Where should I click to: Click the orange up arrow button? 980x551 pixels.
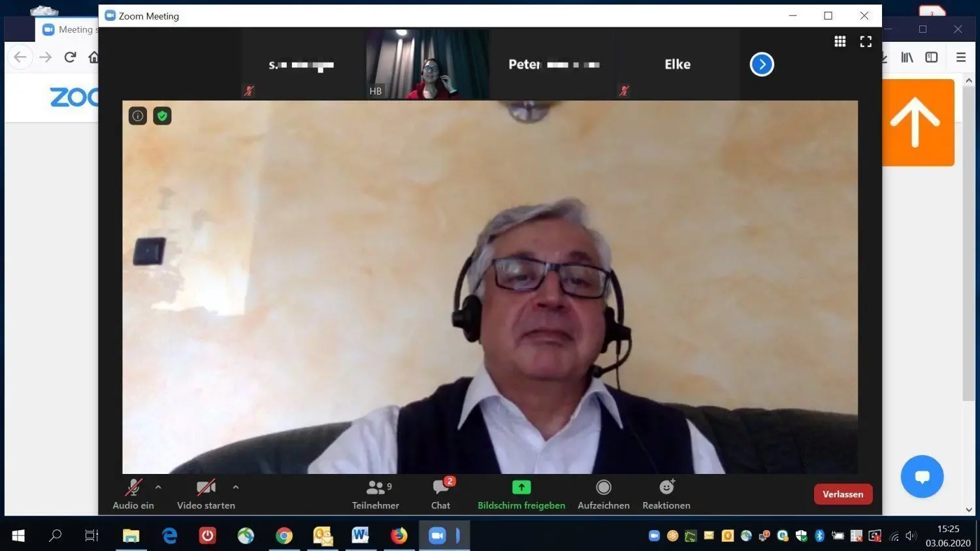point(915,123)
